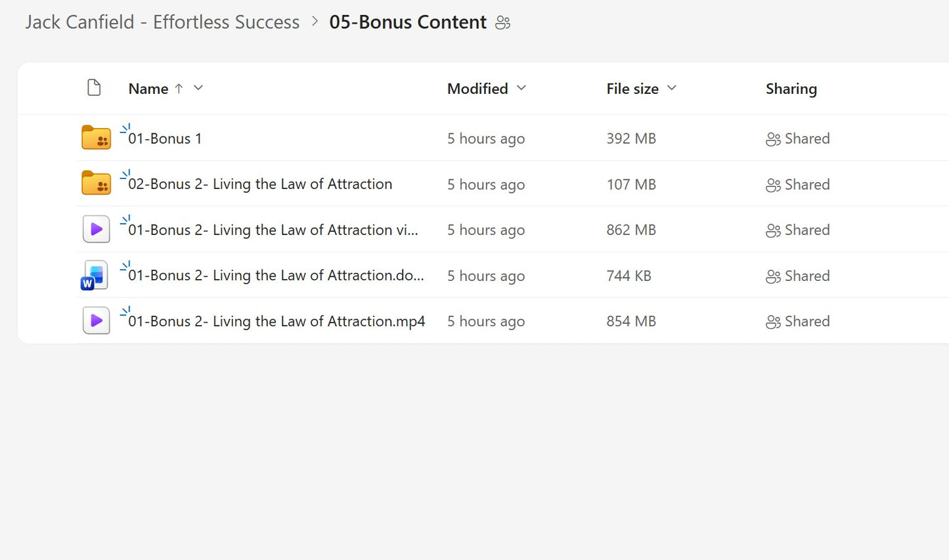Click Shared status for the .mp4 file

(806, 322)
